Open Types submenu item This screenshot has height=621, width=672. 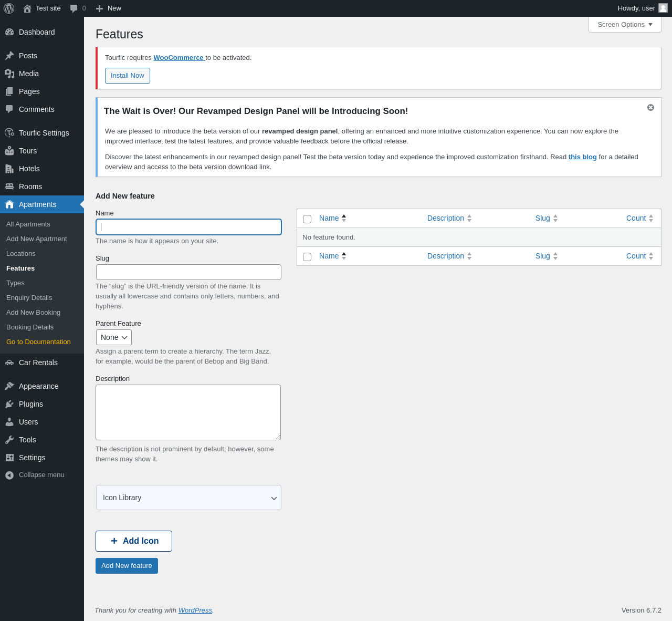click(15, 283)
